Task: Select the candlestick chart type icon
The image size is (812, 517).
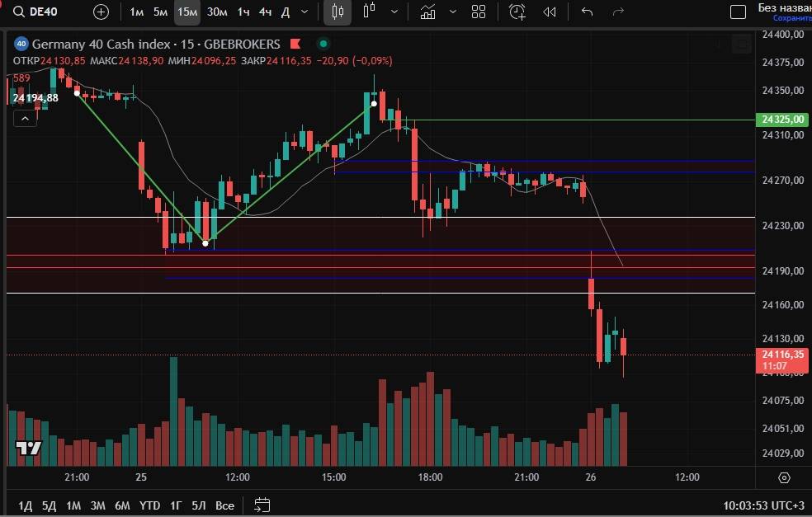Action: pyautogui.click(x=337, y=12)
